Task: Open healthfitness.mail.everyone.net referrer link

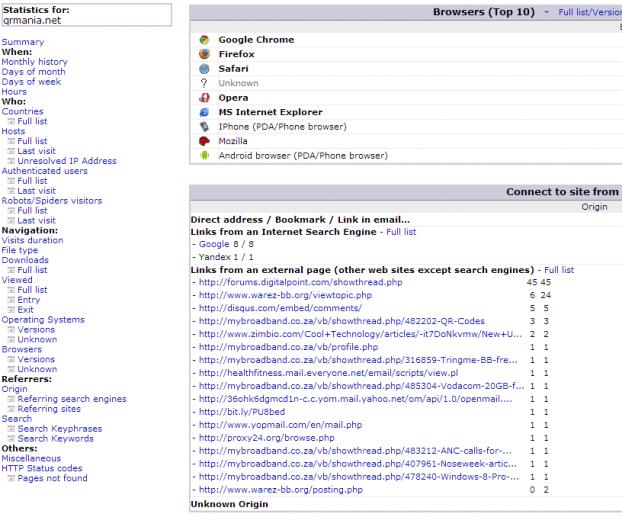Action: (x=328, y=373)
